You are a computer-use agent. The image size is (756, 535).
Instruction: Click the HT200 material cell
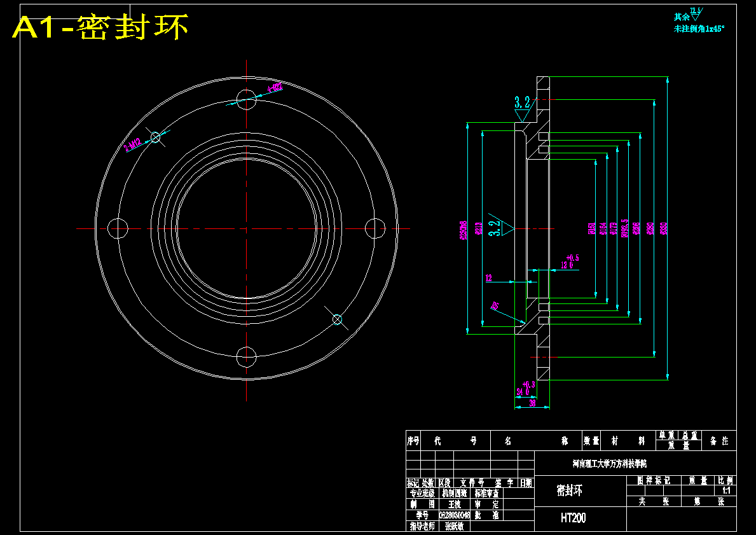pos(574,518)
